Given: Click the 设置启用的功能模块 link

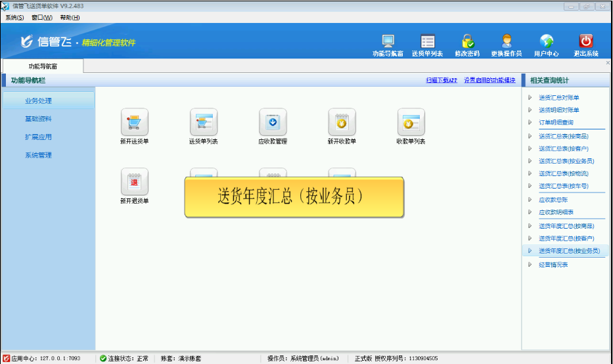Looking at the screenshot, I should point(489,80).
